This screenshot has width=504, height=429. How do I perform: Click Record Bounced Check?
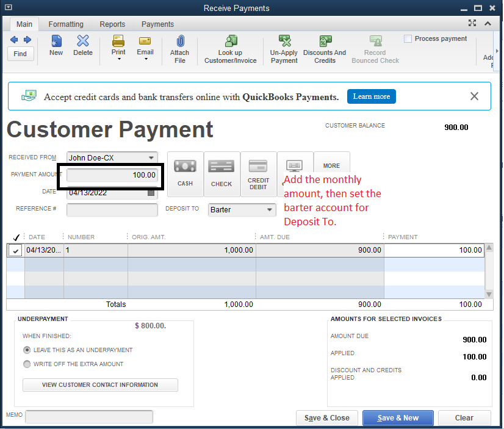click(375, 49)
